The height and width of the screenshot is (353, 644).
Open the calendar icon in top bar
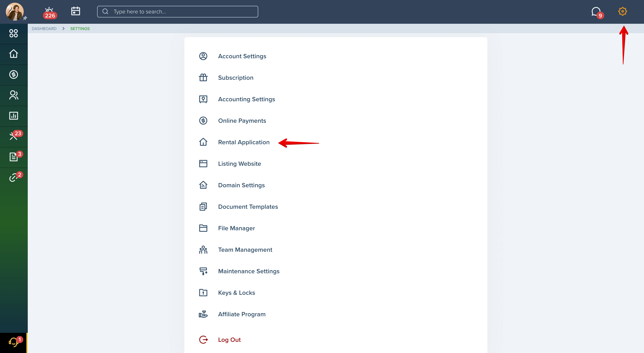pos(75,11)
